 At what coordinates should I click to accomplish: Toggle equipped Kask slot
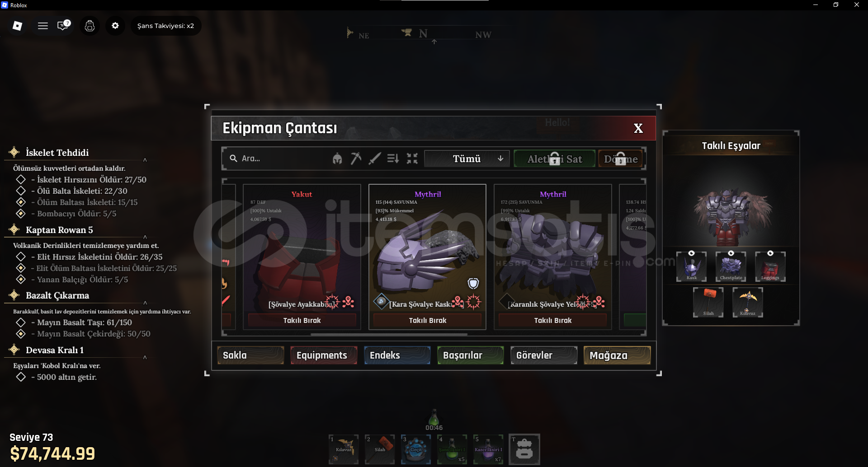(692, 267)
